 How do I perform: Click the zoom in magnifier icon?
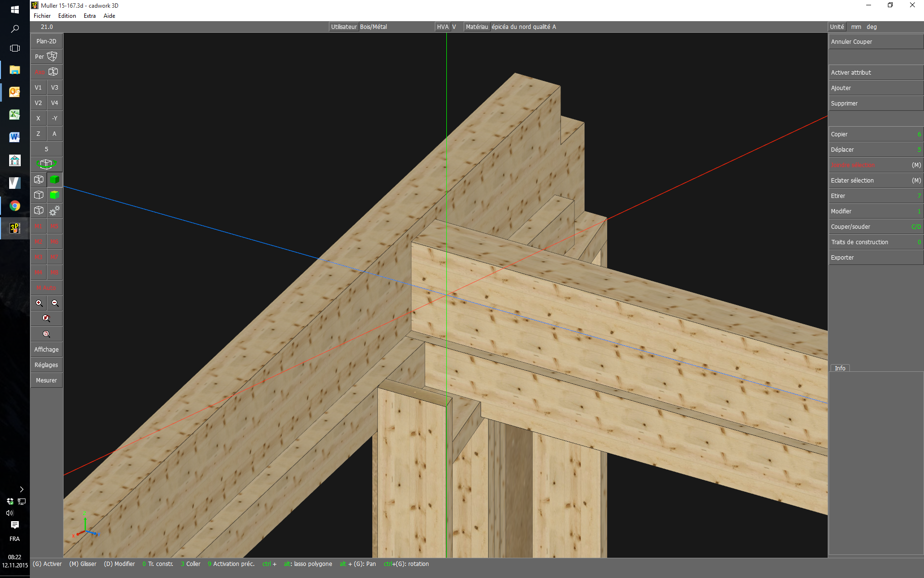coord(39,303)
